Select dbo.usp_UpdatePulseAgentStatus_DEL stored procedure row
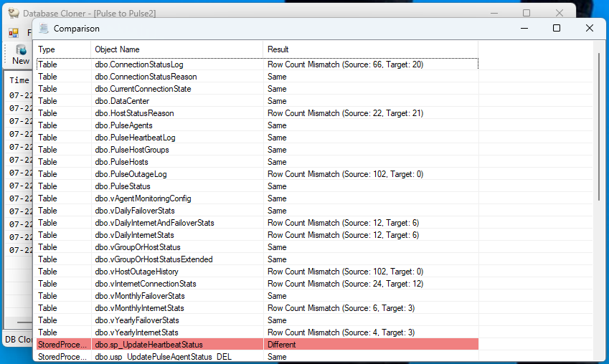The width and height of the screenshot is (609, 364). click(257, 357)
